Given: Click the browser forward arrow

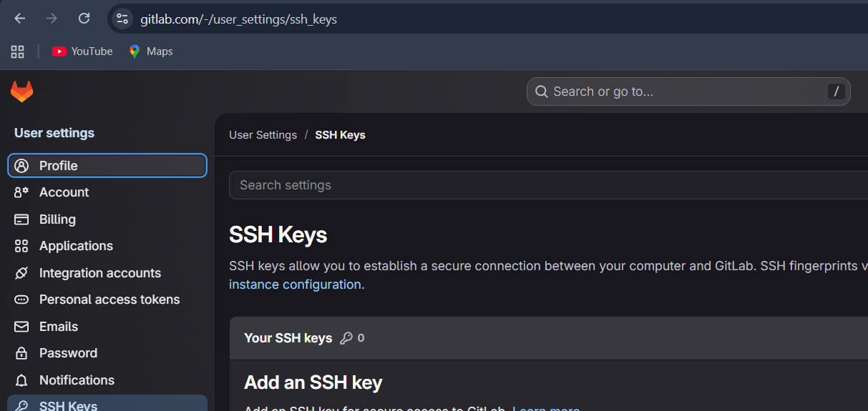Looking at the screenshot, I should pos(52,19).
